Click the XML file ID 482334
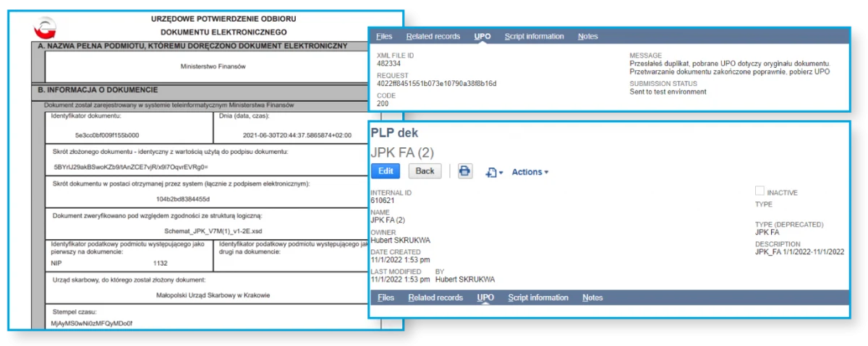868x346 pixels. coord(389,63)
